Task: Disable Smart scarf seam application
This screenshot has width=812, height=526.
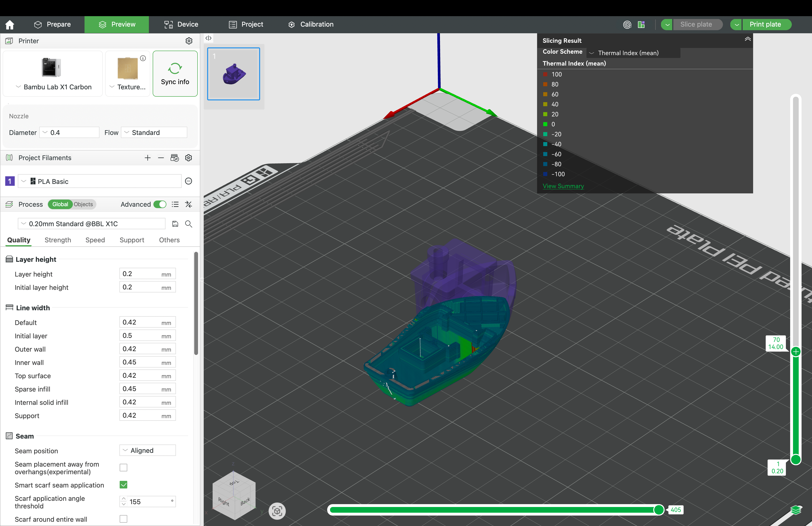Action: tap(123, 485)
